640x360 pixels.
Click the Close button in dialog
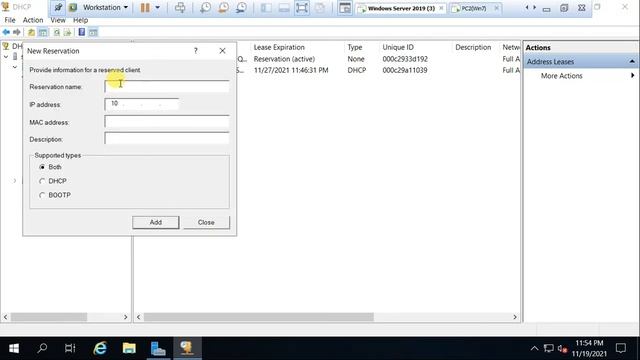(x=206, y=222)
